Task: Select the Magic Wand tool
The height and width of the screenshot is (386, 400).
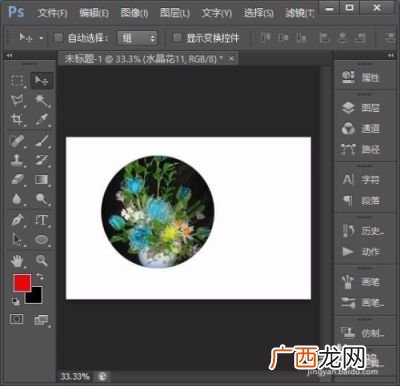Action: (x=42, y=100)
